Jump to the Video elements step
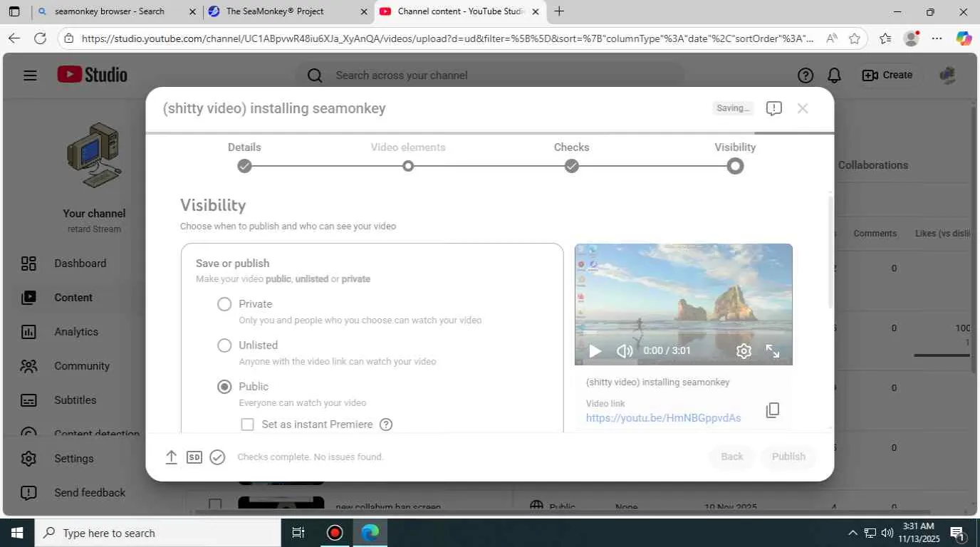Image resolution: width=980 pixels, height=547 pixels. 408,157
